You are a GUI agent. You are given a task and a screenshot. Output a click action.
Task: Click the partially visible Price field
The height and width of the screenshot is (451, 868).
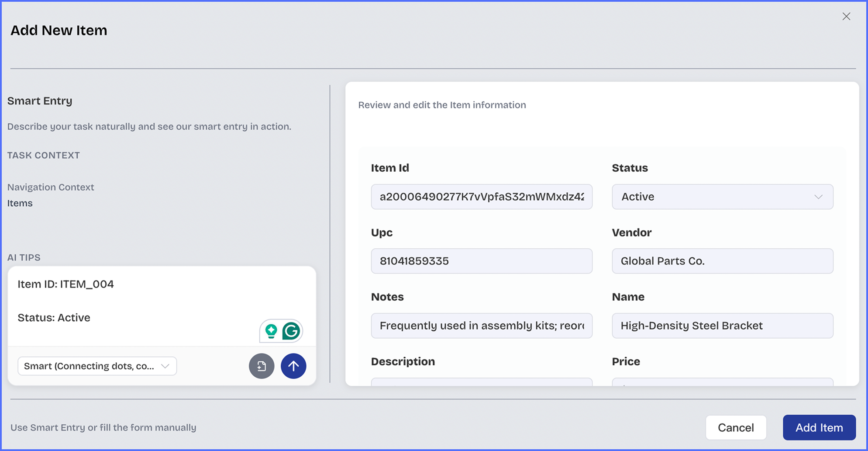pos(722,382)
